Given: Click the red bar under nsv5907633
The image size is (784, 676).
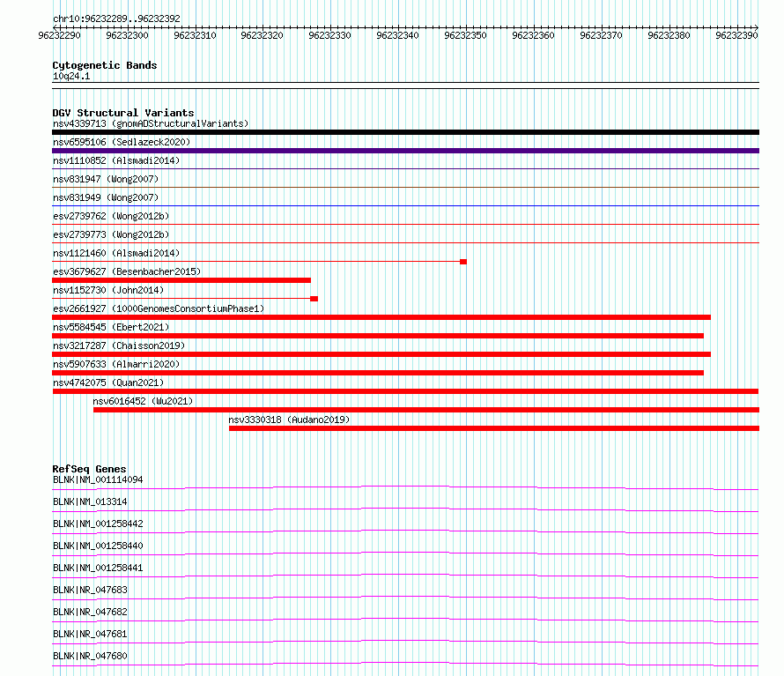Looking at the screenshot, I should [x=378, y=373].
